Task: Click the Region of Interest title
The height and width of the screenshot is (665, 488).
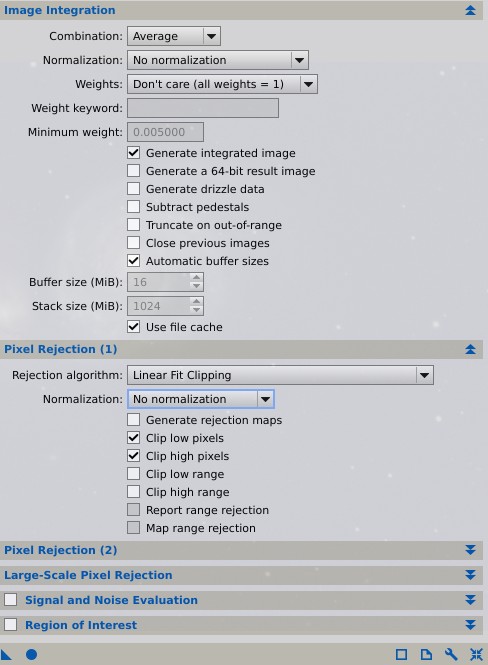Action: point(81,625)
